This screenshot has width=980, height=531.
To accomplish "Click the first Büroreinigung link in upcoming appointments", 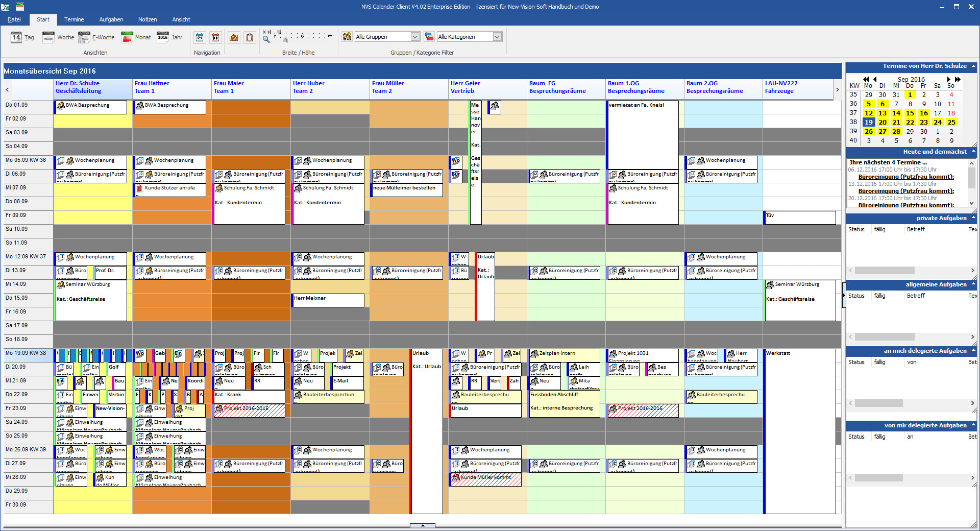I will [x=906, y=177].
